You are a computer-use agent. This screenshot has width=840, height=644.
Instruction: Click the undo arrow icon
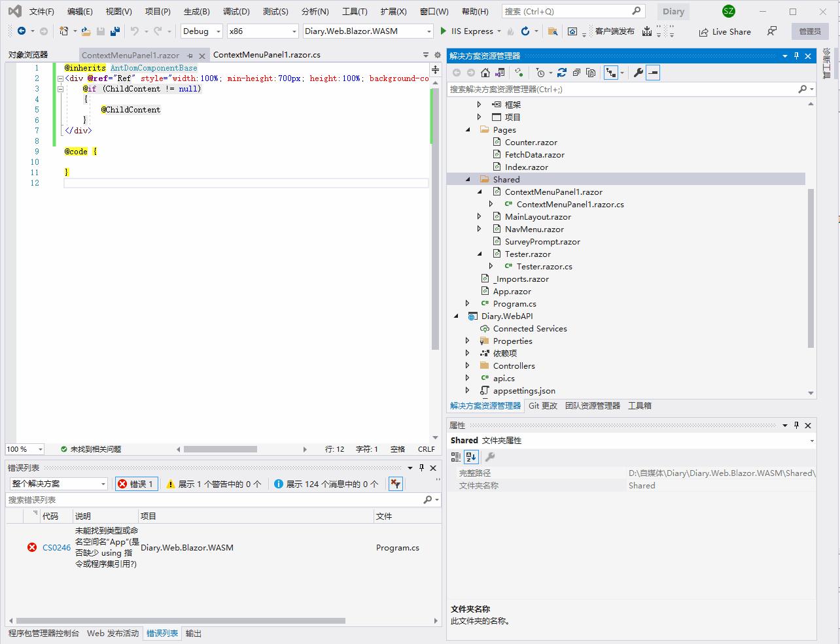coord(135,31)
